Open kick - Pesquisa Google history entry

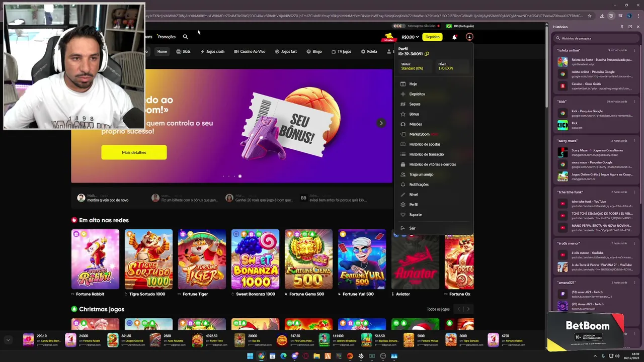pyautogui.click(x=596, y=113)
